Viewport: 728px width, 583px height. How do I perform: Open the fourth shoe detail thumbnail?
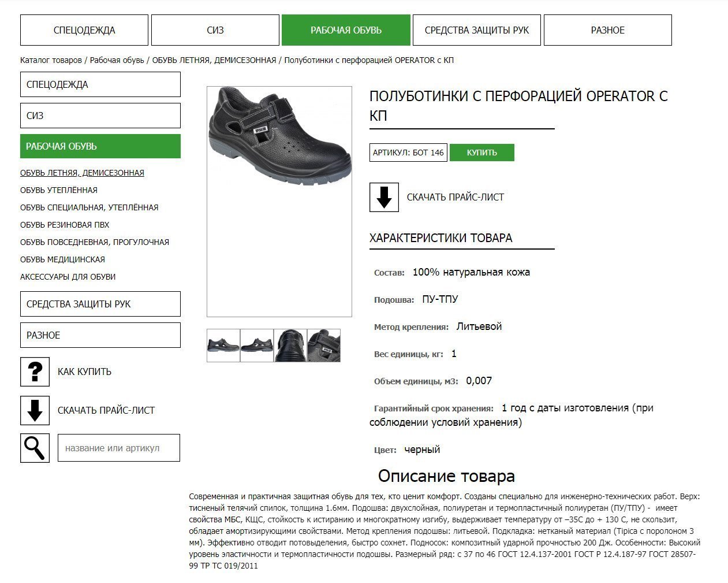tap(324, 346)
